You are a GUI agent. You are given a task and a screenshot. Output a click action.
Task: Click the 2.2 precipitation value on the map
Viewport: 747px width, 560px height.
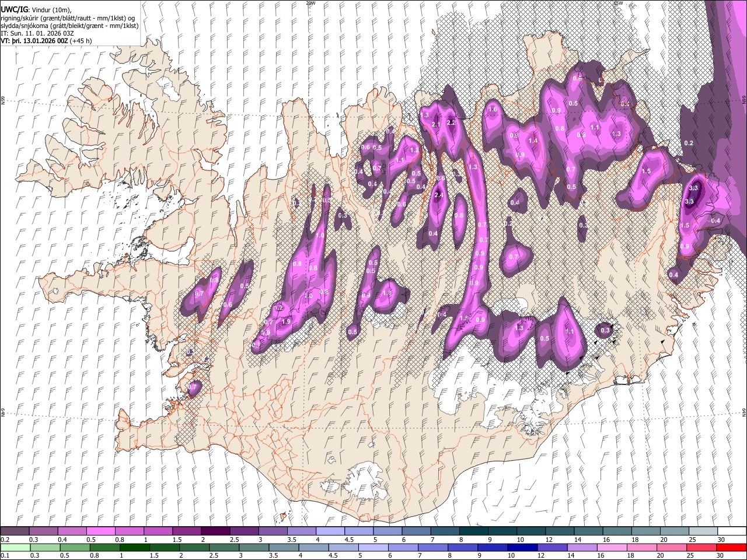[451, 123]
